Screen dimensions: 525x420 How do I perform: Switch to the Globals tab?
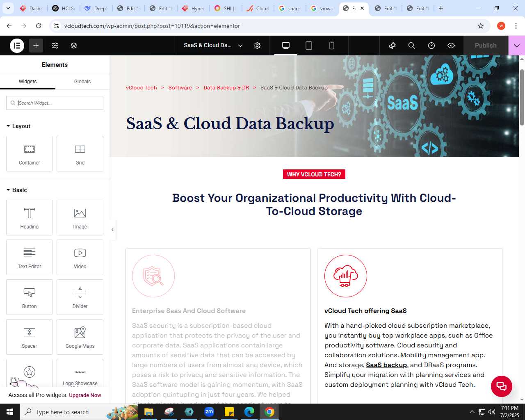82,82
